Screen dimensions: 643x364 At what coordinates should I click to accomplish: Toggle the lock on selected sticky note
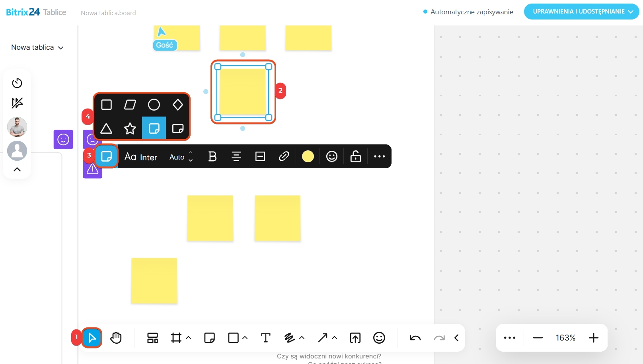coord(355,156)
